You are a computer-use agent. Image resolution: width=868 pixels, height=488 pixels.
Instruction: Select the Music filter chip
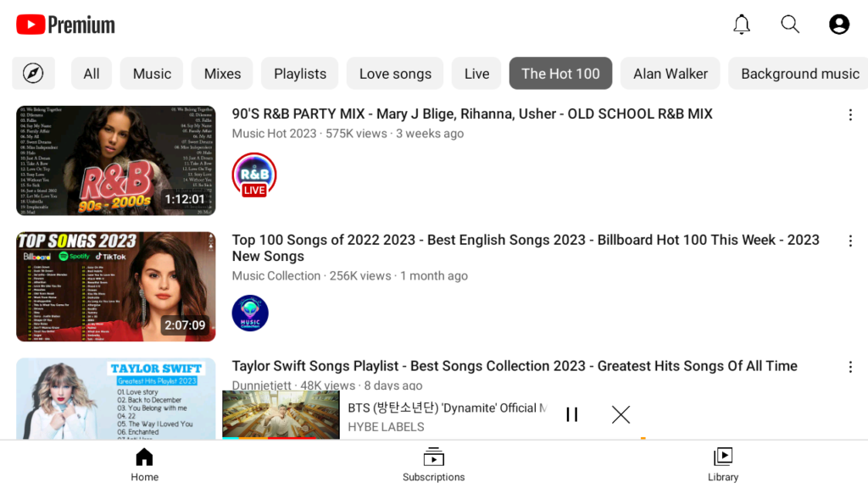tap(152, 73)
